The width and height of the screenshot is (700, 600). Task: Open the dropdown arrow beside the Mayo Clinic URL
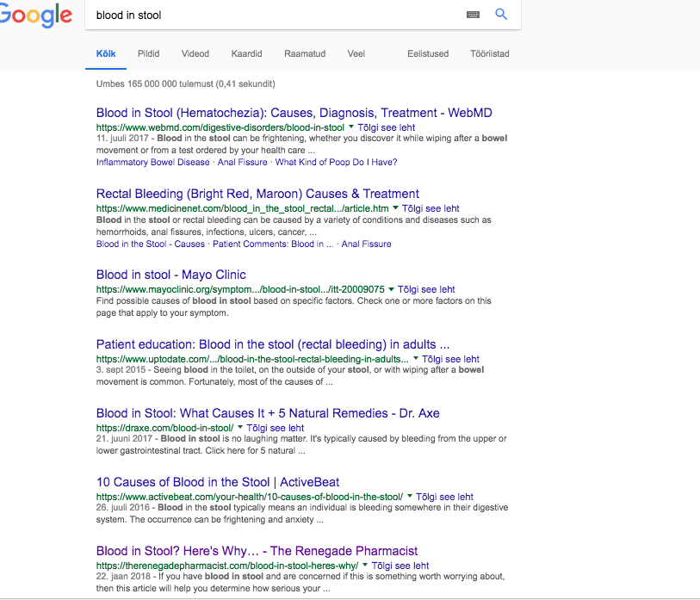pyautogui.click(x=390, y=289)
